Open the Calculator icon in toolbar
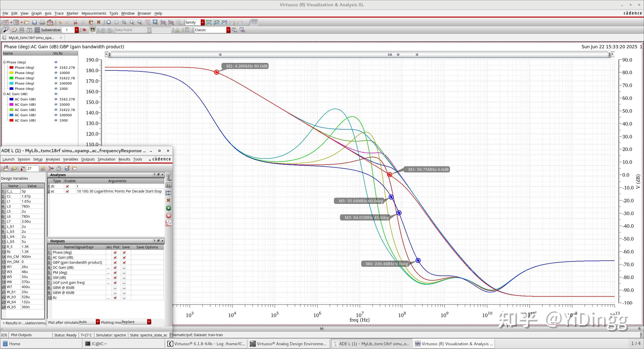 186,30
